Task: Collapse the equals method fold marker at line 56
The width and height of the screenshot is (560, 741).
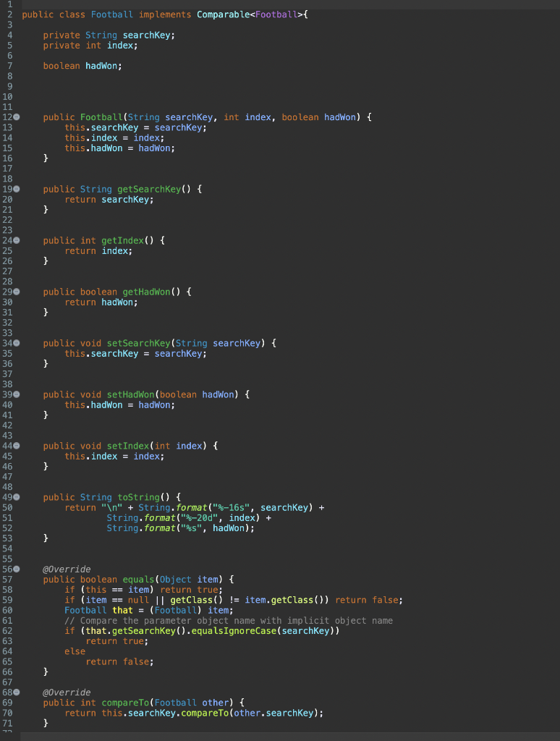Action: (17, 569)
